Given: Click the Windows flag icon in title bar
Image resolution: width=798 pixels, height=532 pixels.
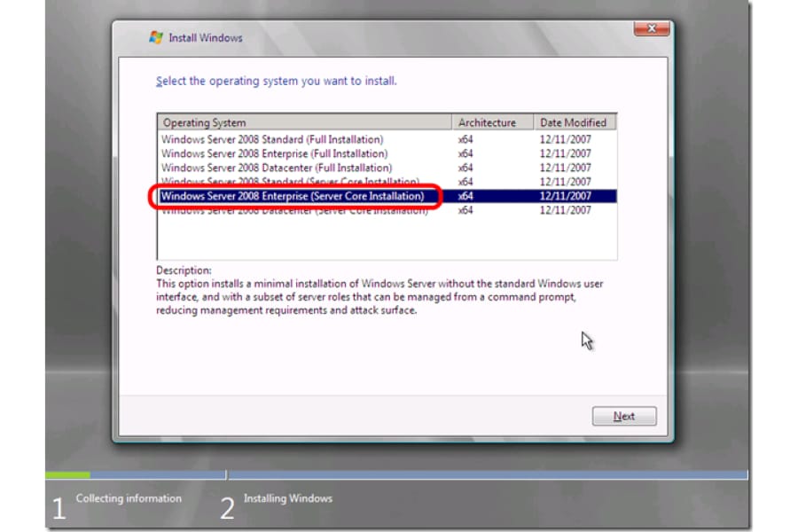Looking at the screenshot, I should [156, 37].
